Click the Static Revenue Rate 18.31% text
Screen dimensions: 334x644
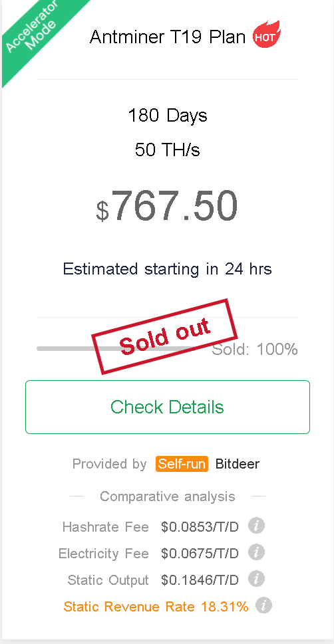pyautogui.click(x=156, y=606)
